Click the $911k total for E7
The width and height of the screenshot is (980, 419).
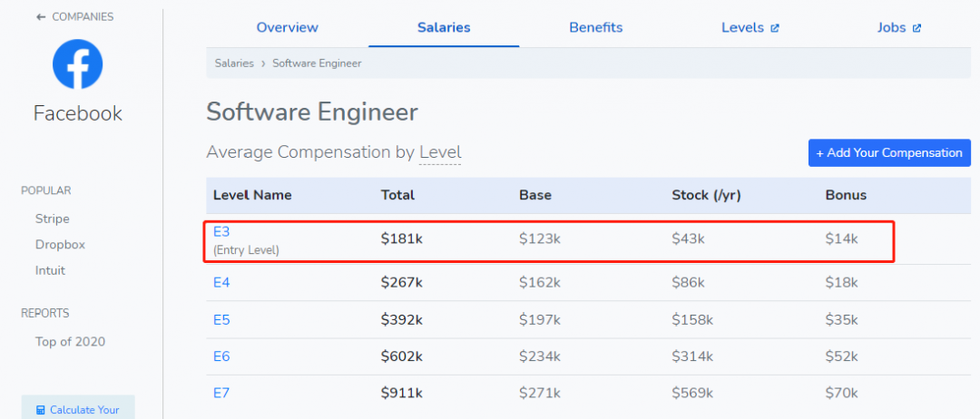tap(402, 394)
